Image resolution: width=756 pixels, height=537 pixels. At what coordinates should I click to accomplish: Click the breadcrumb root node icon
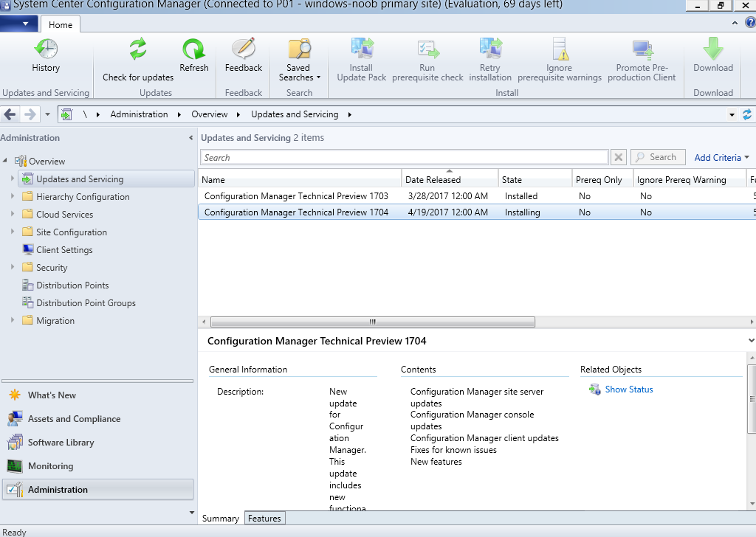[x=66, y=114]
